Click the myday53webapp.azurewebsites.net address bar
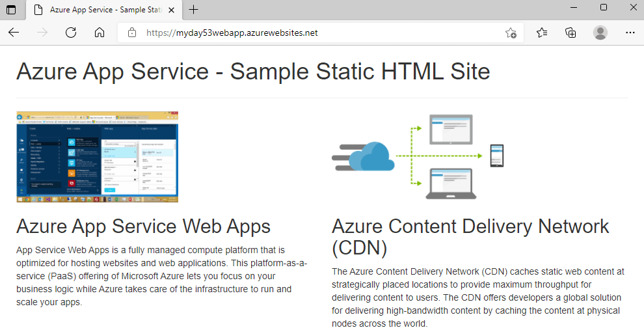 312,33
